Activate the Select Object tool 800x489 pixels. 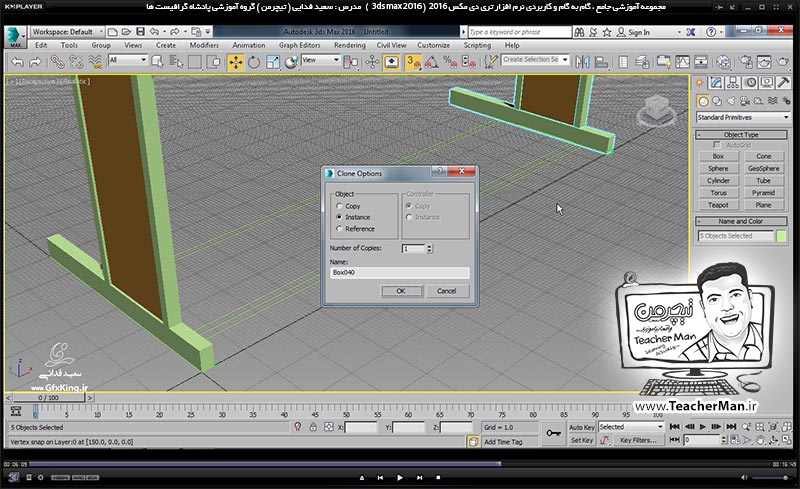(x=157, y=62)
